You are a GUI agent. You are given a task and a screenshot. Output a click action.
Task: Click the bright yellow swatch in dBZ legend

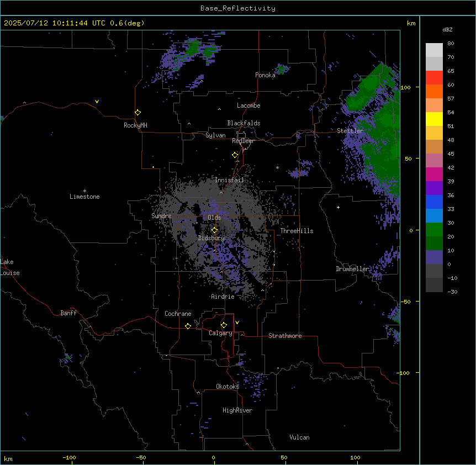pyautogui.click(x=434, y=119)
